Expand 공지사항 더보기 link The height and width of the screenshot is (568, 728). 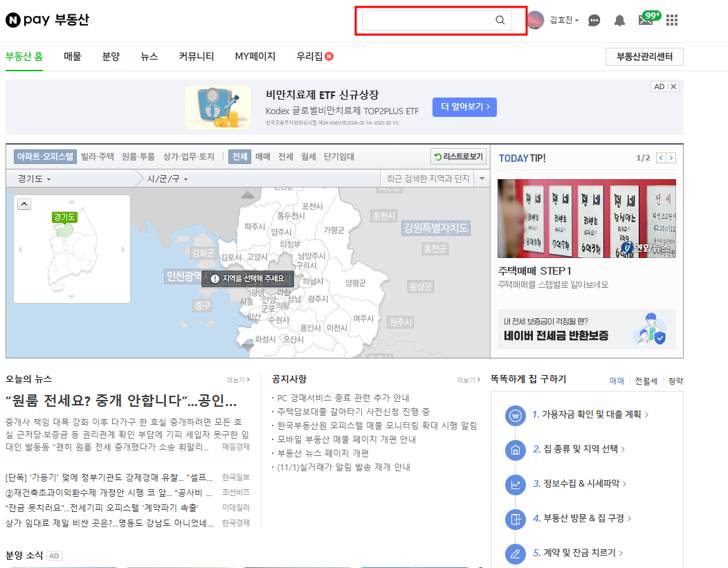[468, 380]
